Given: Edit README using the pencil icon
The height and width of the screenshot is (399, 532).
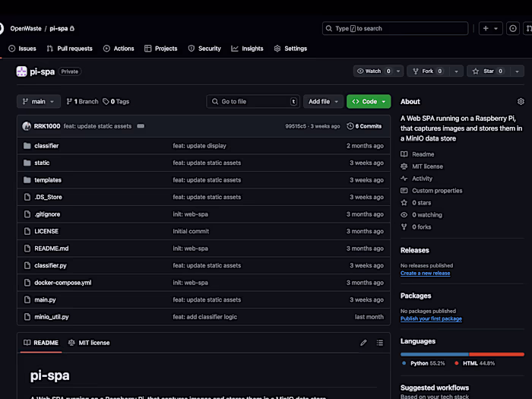Looking at the screenshot, I should pos(363,343).
